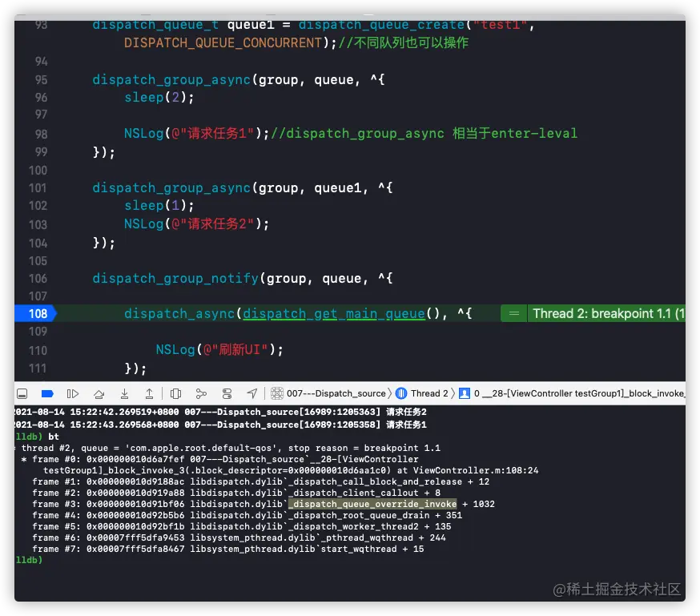This screenshot has width=700, height=616.
Task: Continue program execution
Action: [73, 393]
